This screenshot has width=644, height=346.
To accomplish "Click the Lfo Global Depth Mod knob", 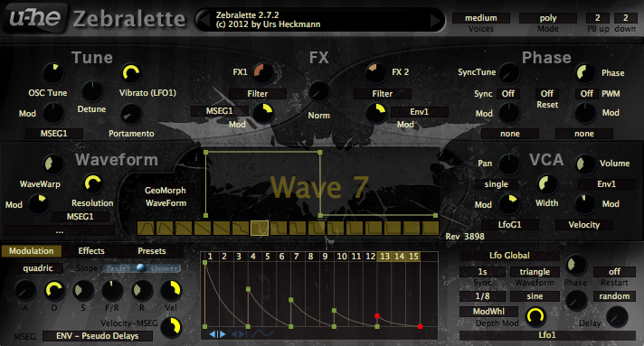I will tap(535, 316).
